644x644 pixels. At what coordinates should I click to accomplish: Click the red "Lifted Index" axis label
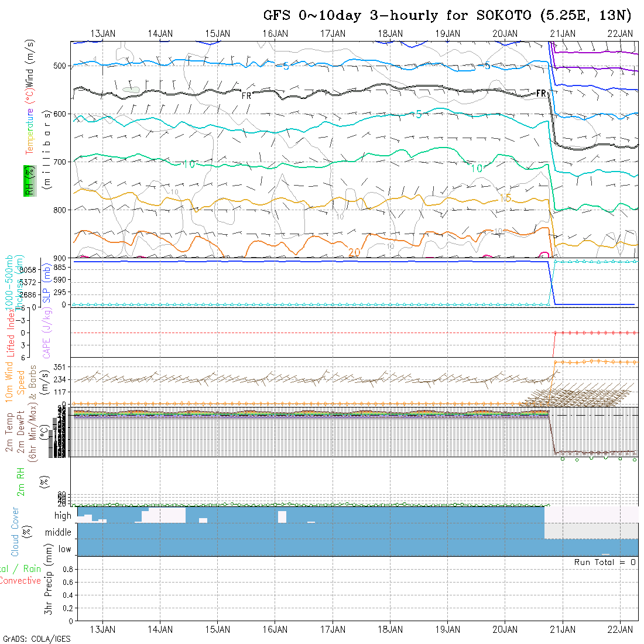[11, 334]
